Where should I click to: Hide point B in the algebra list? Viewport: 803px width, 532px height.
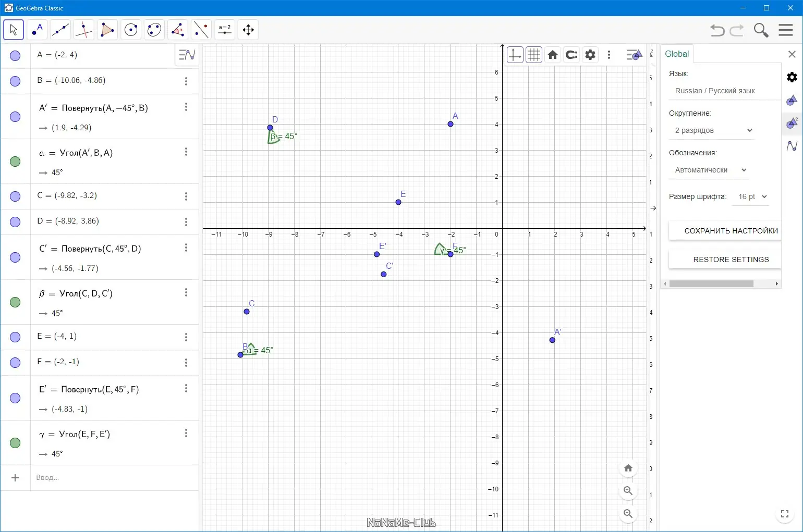(15, 81)
